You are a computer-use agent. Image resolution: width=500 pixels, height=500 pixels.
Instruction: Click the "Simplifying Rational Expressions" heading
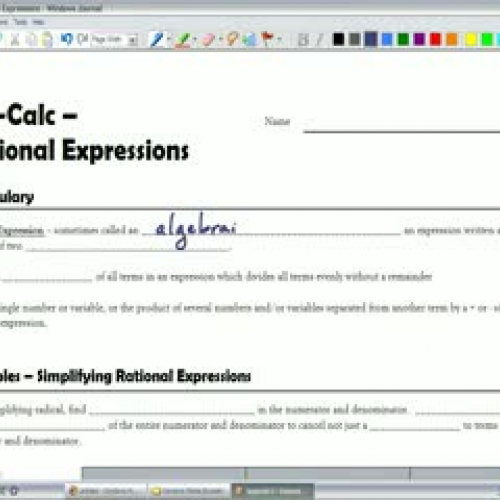point(144,376)
